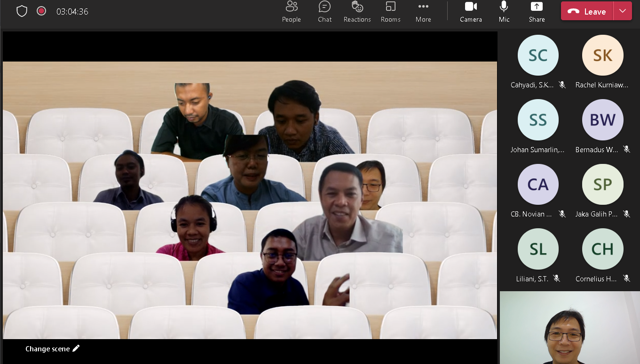This screenshot has width=640, height=364.
Task: Open the More options menu
Action: pyautogui.click(x=423, y=11)
